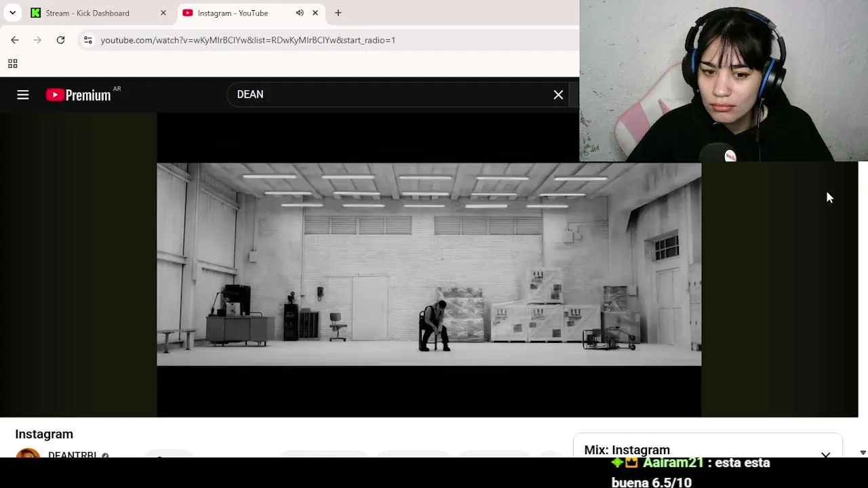868x488 pixels.
Task: Collapse the Mix: Instagram playlist panel
Action: pos(825,455)
